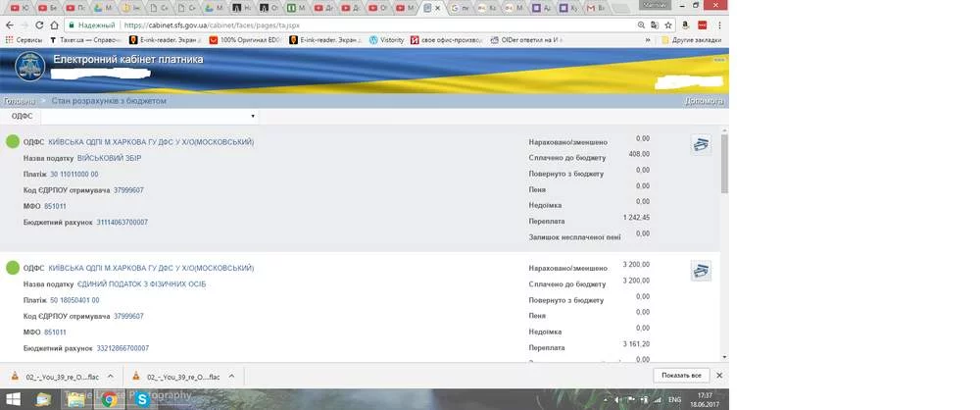This screenshot has height=410, width=980.
Task: Click the ЄДИНИЙ ПОДАТОК З ФІЗИЧНИХ ОСІБ text
Action: tap(141, 284)
